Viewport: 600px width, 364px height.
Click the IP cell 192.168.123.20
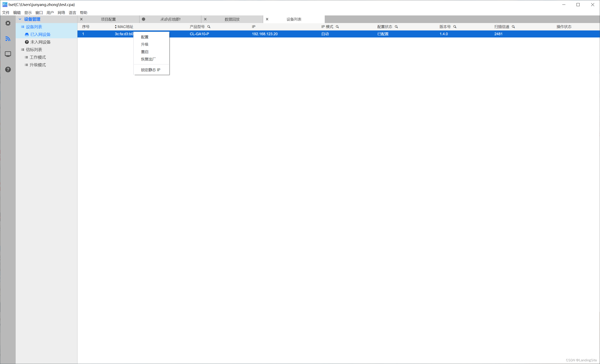tap(265, 34)
